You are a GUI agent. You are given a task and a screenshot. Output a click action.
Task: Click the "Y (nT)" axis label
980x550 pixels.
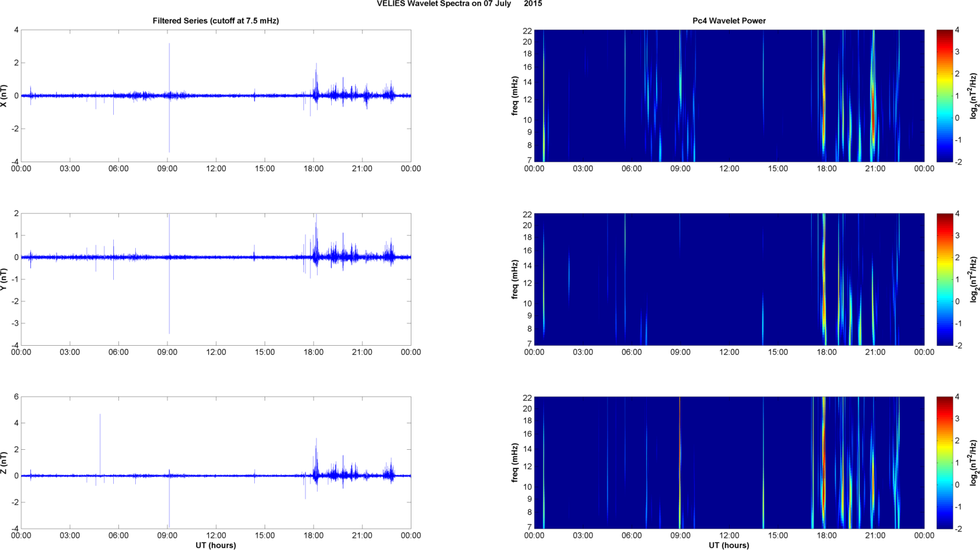click(5, 279)
